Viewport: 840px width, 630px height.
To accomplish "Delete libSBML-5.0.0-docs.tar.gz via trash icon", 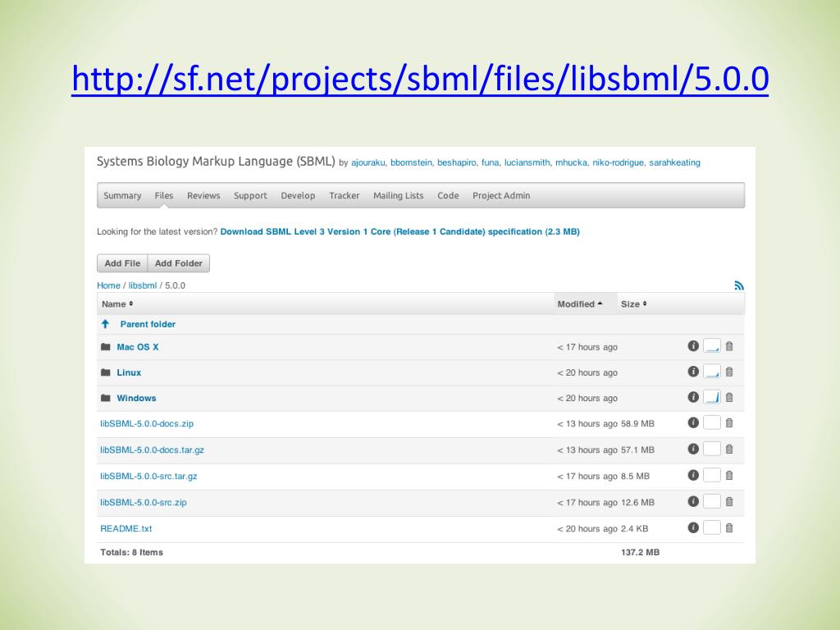I will pyautogui.click(x=729, y=450).
